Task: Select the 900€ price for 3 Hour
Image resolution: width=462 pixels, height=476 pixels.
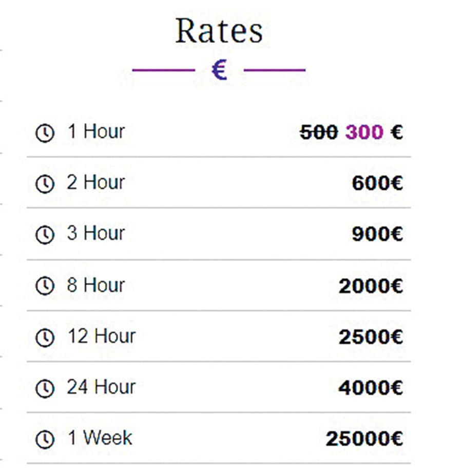Action: (377, 234)
